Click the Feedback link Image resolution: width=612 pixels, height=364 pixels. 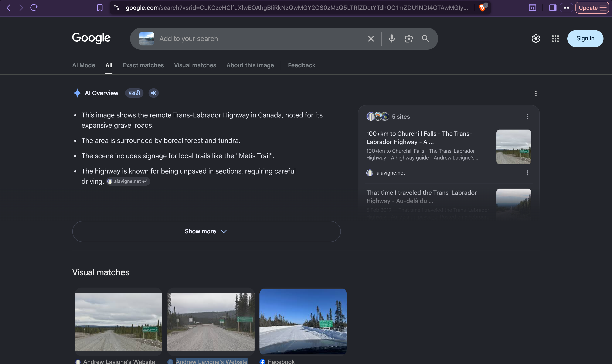(x=302, y=65)
